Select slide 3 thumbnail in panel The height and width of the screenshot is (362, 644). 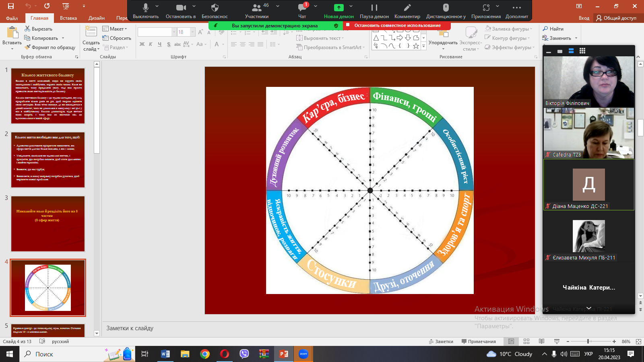coord(48,224)
